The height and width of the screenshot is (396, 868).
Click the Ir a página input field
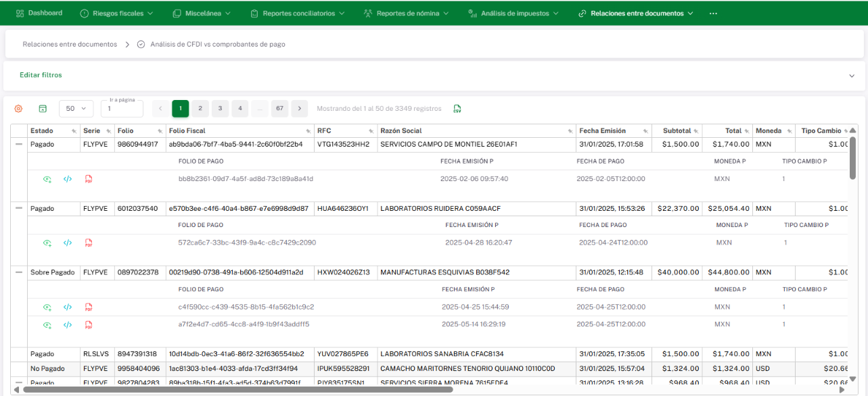[122, 109]
